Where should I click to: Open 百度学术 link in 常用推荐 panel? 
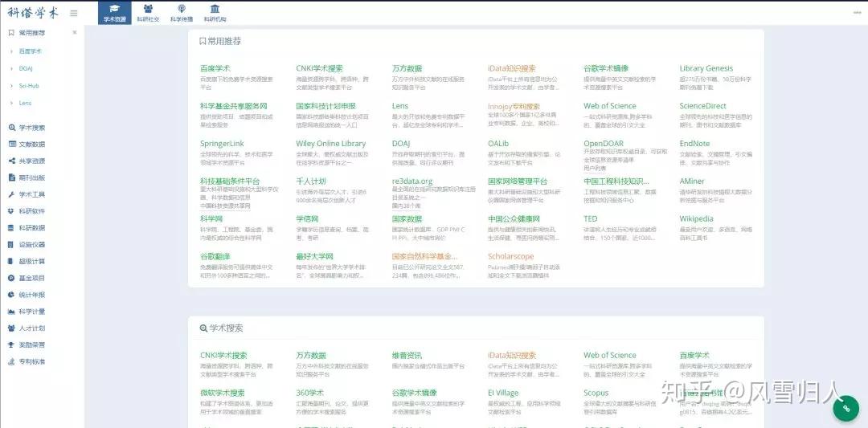coord(215,68)
